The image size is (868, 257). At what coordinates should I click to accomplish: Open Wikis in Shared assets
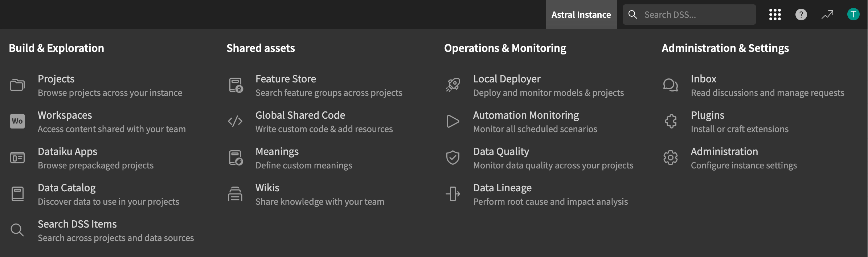coord(267,188)
